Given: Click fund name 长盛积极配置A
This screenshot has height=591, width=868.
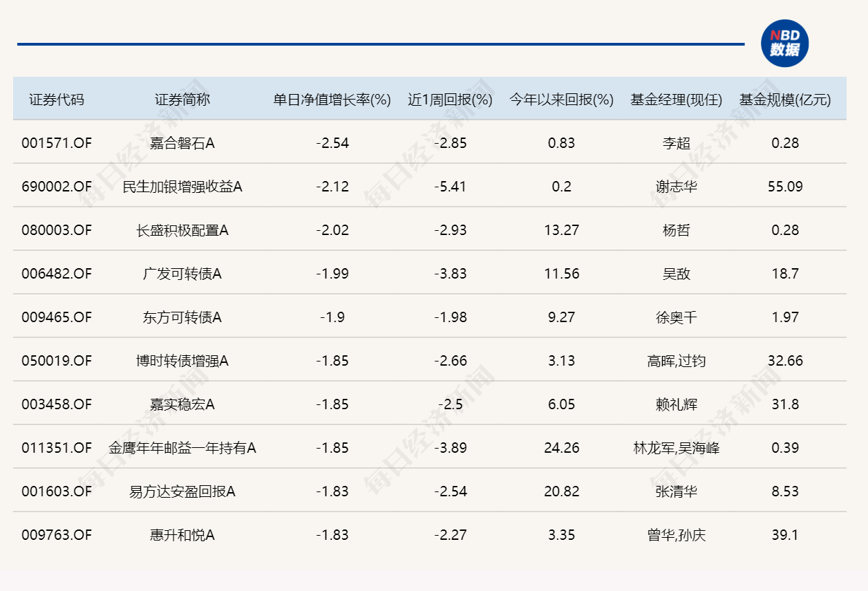Looking at the screenshot, I should click(182, 230).
